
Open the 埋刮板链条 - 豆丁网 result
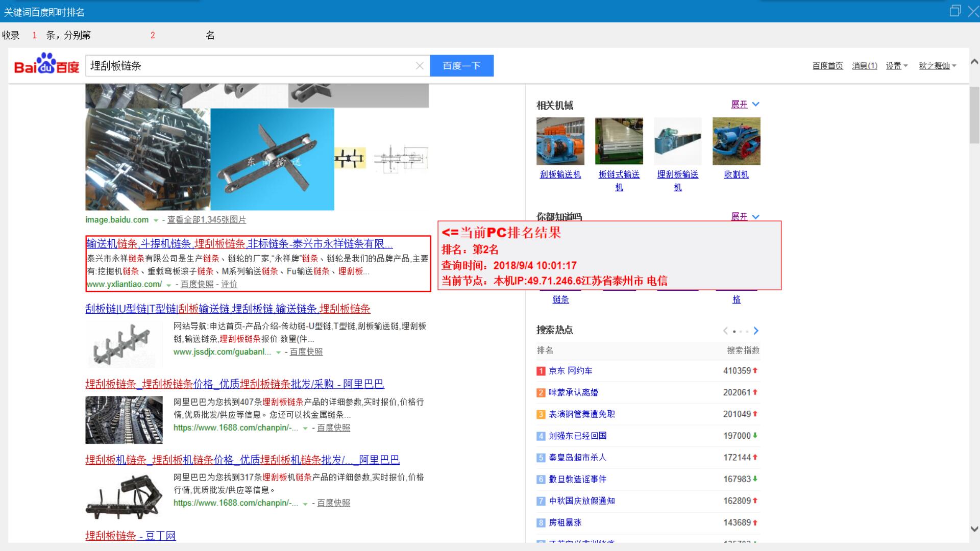click(130, 536)
